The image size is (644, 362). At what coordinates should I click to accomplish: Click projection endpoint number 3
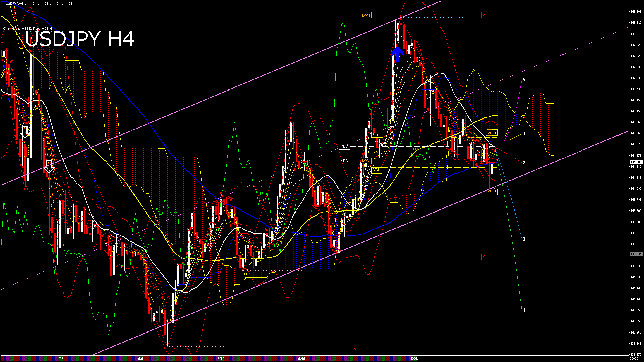coord(524,239)
